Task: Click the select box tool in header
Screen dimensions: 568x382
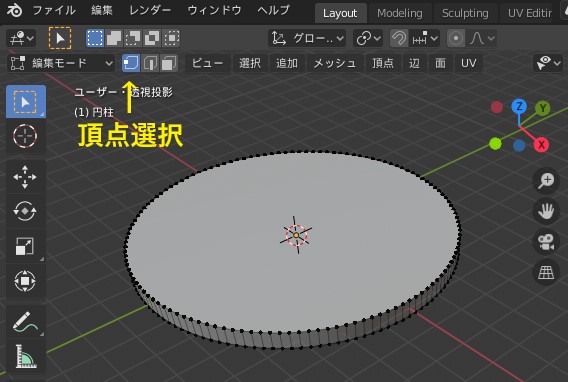Action: click(x=60, y=38)
